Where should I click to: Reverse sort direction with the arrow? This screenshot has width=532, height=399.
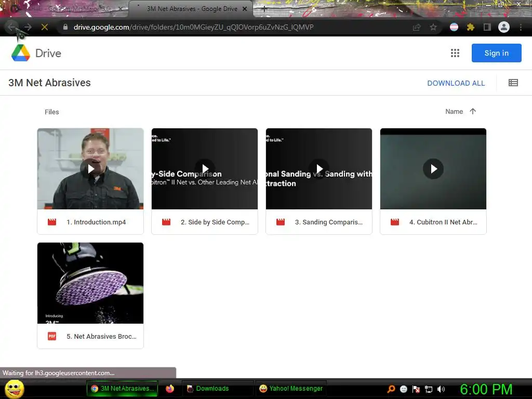(473, 111)
